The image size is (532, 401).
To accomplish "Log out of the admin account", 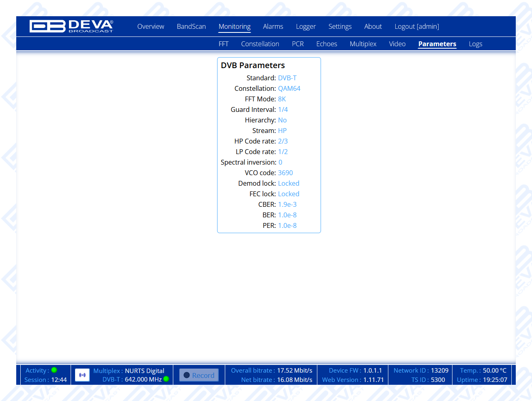I will (x=417, y=27).
